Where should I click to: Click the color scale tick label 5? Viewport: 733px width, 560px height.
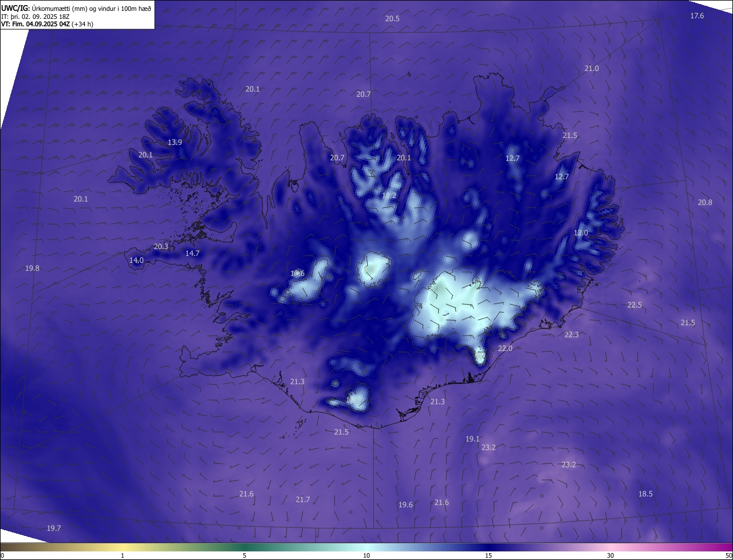tap(245, 555)
